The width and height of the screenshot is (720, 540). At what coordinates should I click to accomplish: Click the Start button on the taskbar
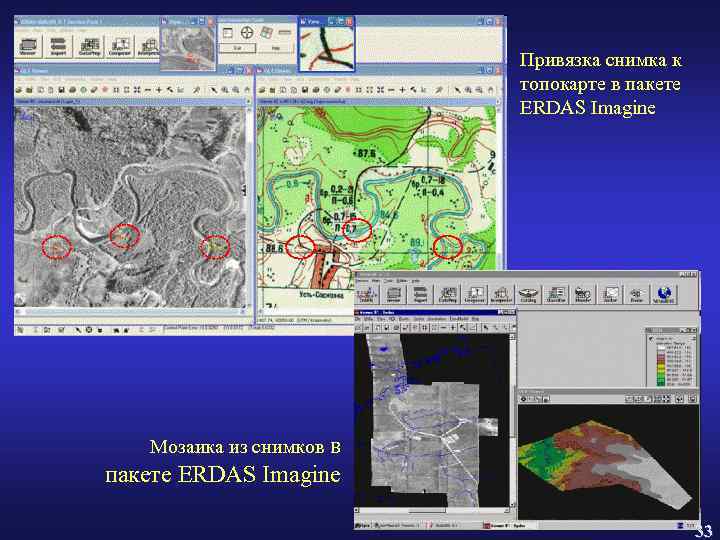coord(363,525)
